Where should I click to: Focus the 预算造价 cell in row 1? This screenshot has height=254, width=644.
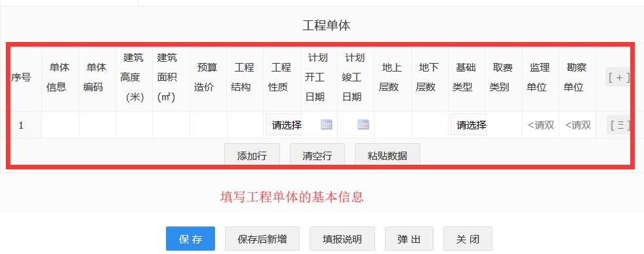point(208,125)
